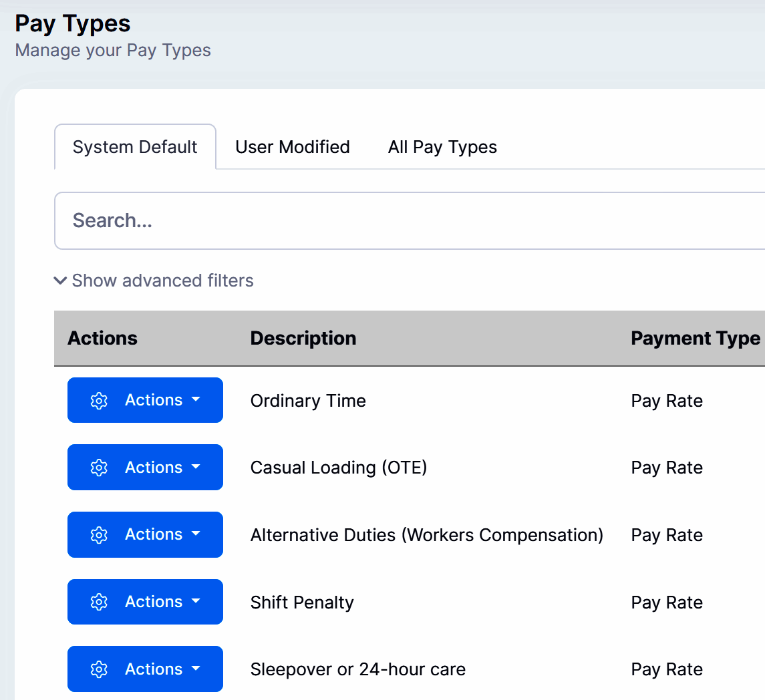Switch to the All Pay Types tab
Viewport: 765px width, 700px height.
point(442,147)
